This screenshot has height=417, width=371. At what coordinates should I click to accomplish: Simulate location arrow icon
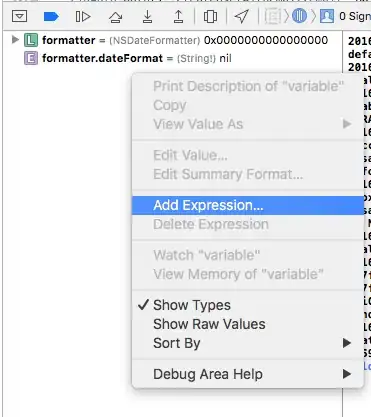click(x=242, y=16)
